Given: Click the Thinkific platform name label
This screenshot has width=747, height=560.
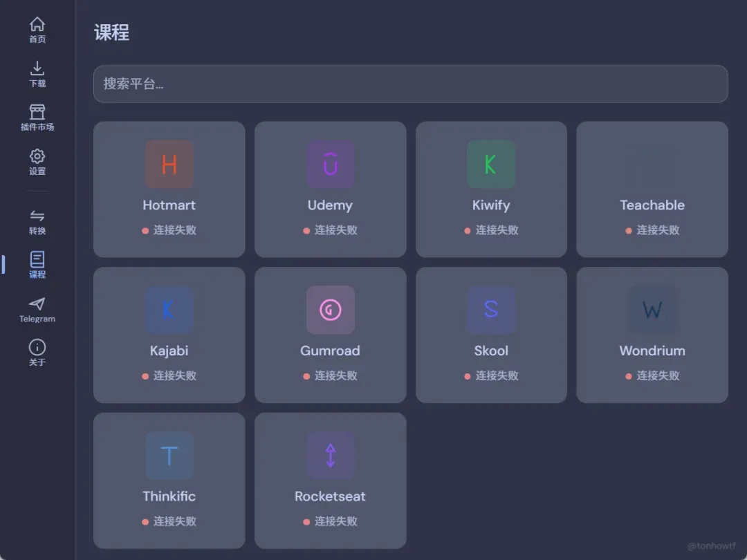Looking at the screenshot, I should click(169, 496).
